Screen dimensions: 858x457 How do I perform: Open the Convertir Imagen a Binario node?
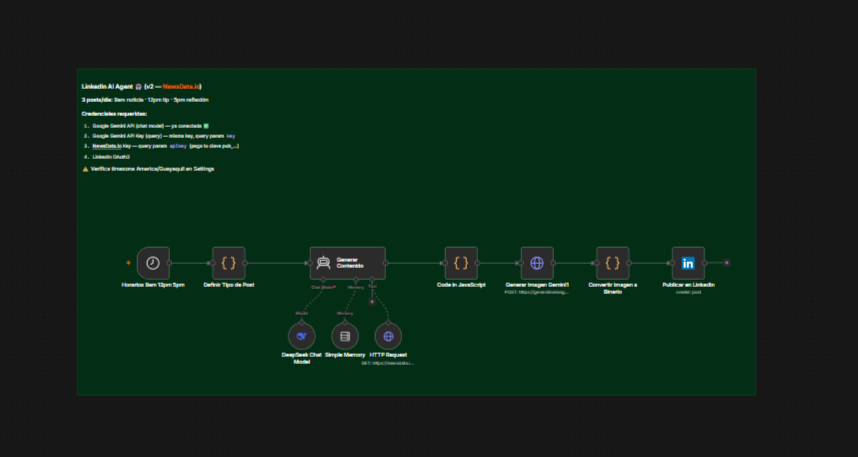(x=613, y=263)
